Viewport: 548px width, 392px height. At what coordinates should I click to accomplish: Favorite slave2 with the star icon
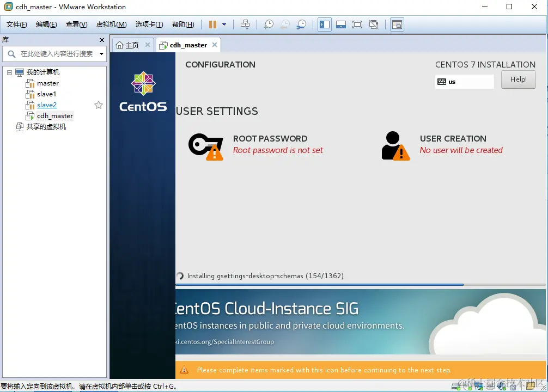(99, 105)
